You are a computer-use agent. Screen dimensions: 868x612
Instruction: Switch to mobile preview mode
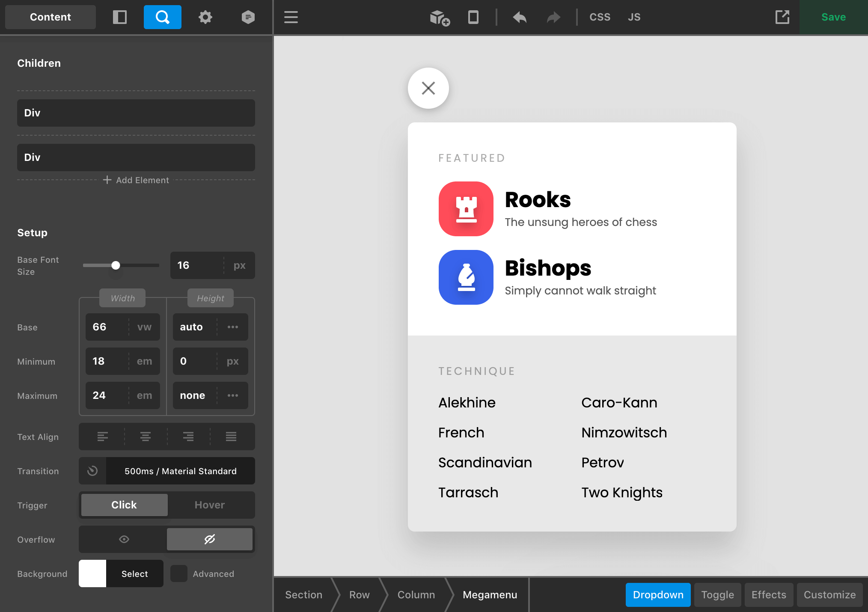[473, 17]
